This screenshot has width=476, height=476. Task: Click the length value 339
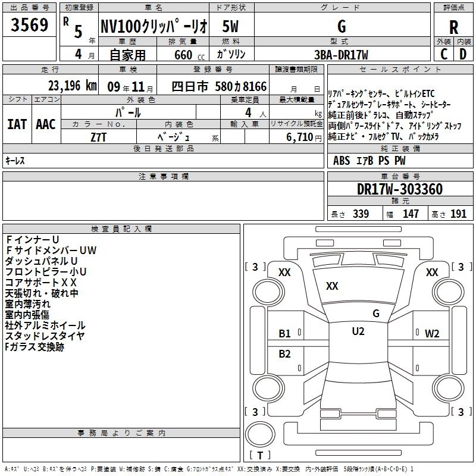tap(361, 214)
